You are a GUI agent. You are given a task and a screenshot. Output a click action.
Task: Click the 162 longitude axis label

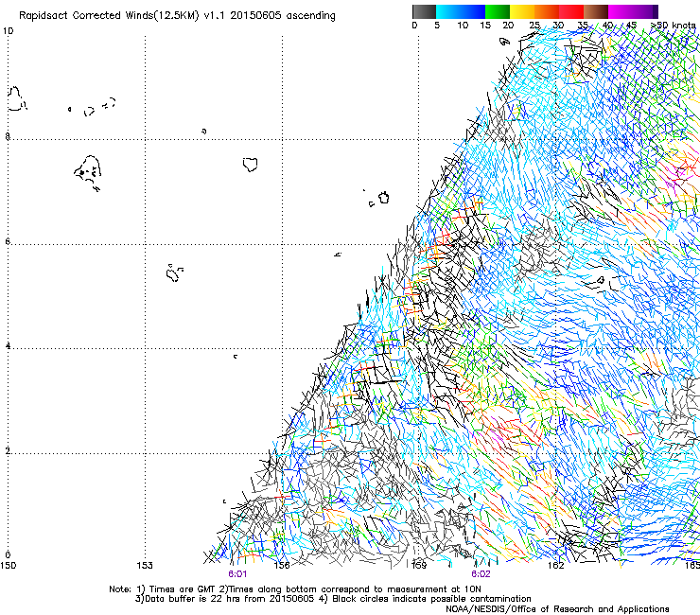556,566
